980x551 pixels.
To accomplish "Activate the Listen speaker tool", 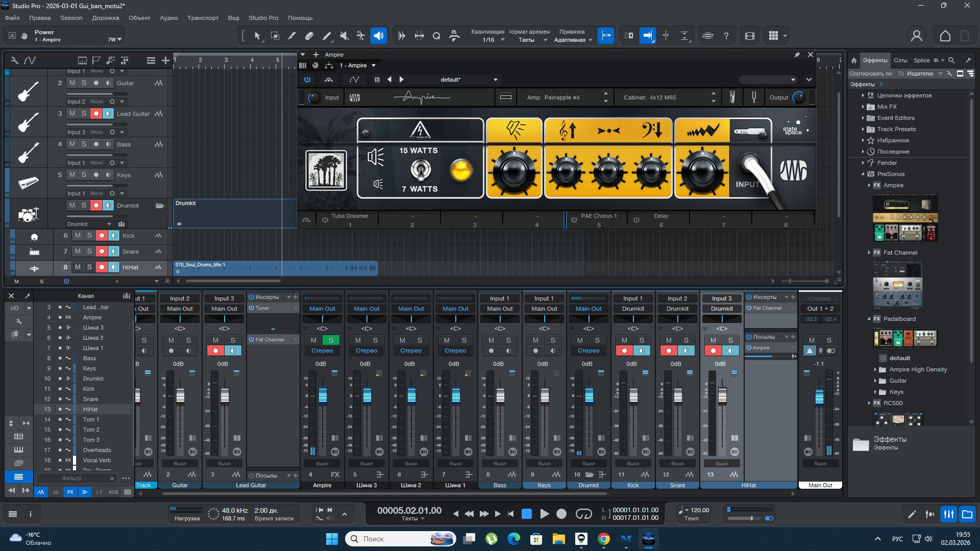I will coord(379,36).
